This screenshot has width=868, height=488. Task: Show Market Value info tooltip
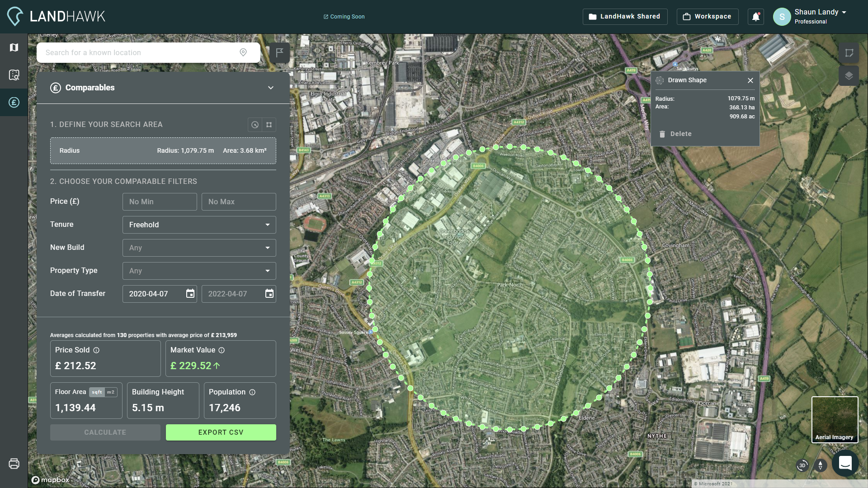[x=222, y=350]
